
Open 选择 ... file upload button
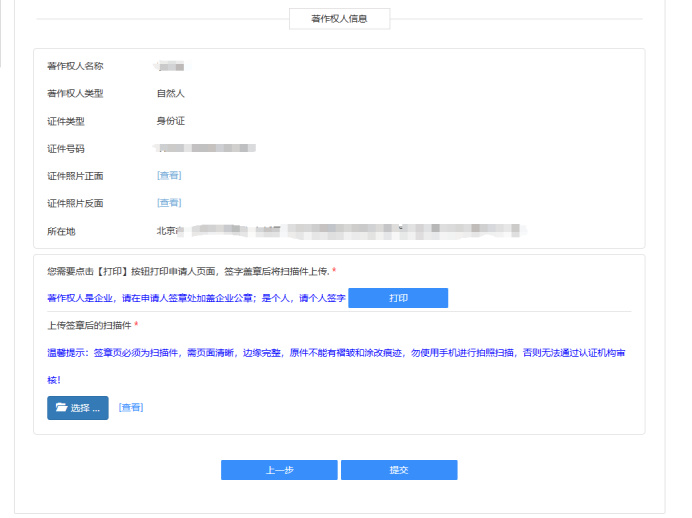tap(78, 408)
